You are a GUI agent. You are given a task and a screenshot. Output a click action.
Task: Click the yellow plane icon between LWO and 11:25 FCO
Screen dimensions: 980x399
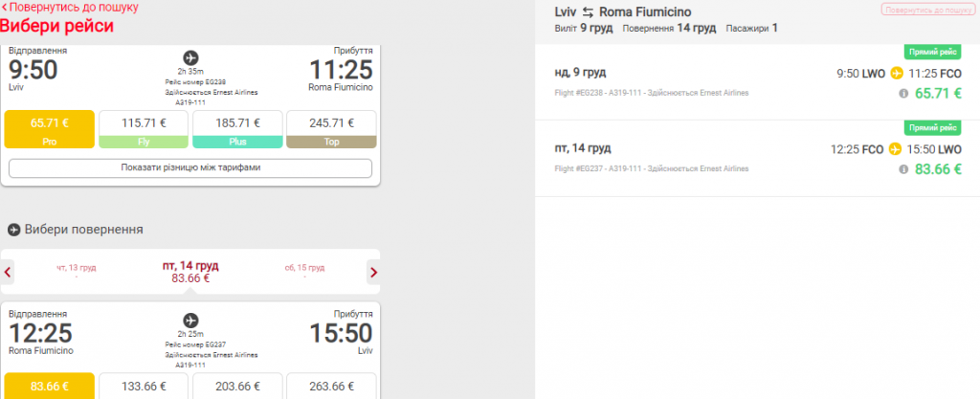pos(898,73)
